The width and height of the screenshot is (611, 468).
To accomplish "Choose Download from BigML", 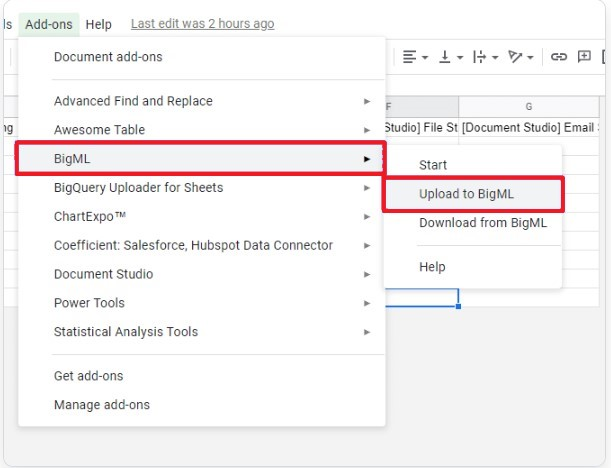I will point(473,223).
